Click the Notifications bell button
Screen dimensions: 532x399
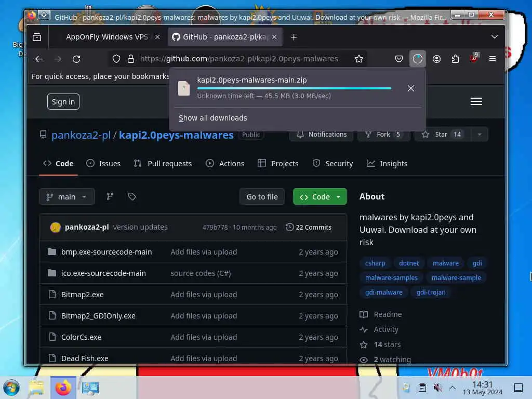pos(321,135)
